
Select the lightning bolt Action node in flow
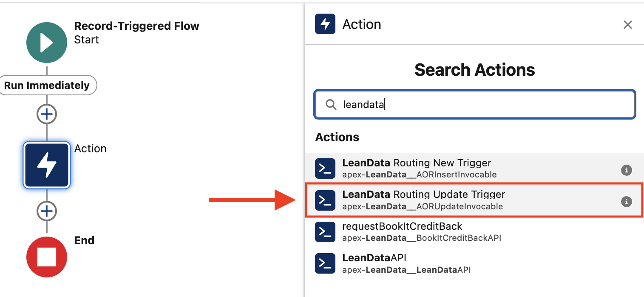47,165
